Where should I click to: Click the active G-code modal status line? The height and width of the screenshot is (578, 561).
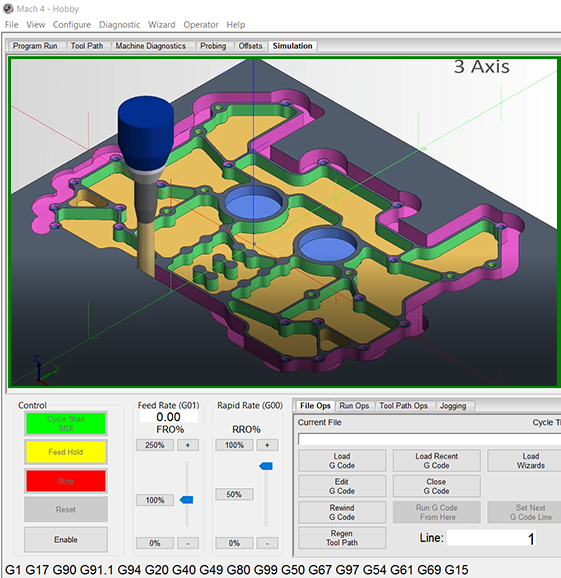pyautogui.click(x=236, y=570)
